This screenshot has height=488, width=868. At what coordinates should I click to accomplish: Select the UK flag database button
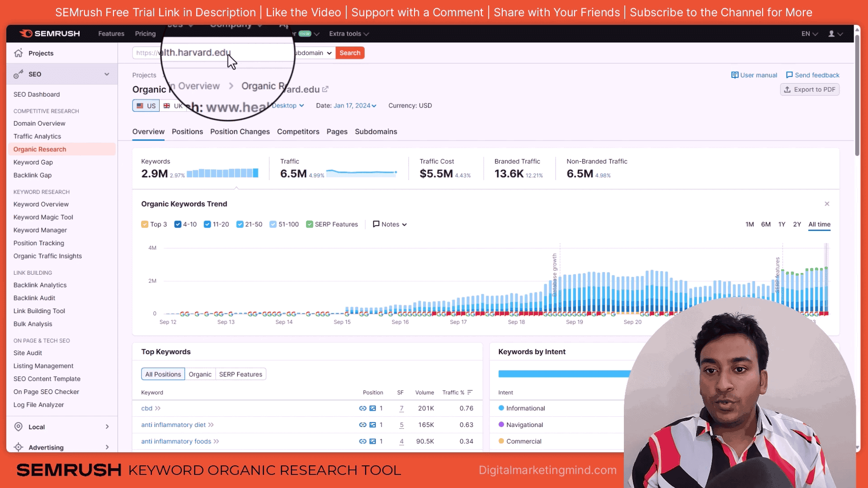(x=173, y=106)
